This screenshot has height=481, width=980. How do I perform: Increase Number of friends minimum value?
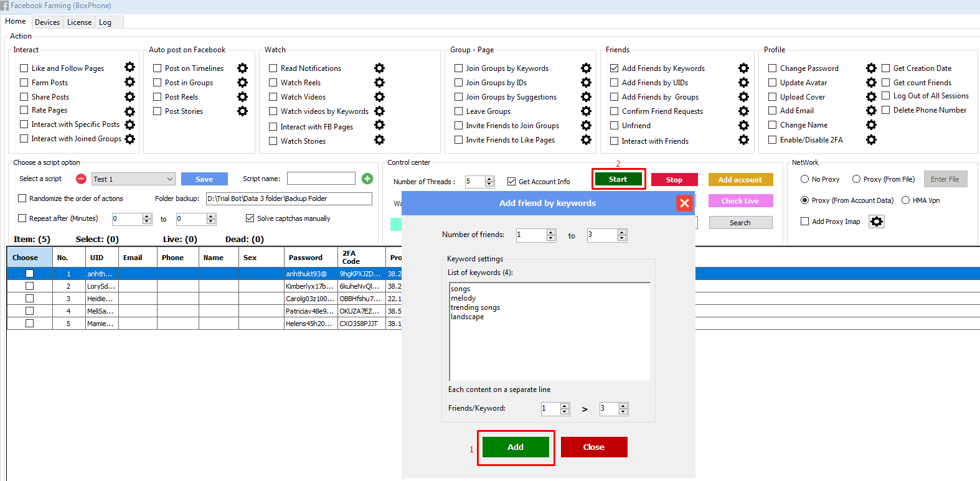[550, 232]
